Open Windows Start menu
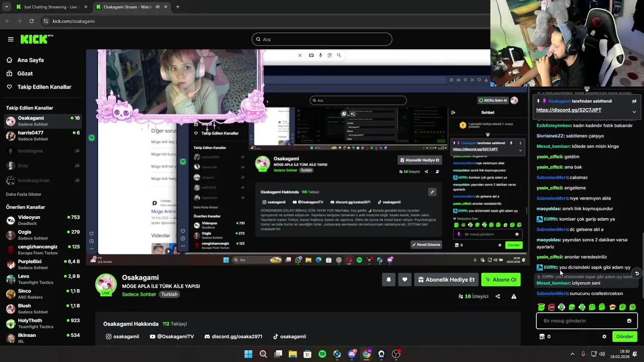This screenshot has height=362, width=644. click(x=248, y=354)
